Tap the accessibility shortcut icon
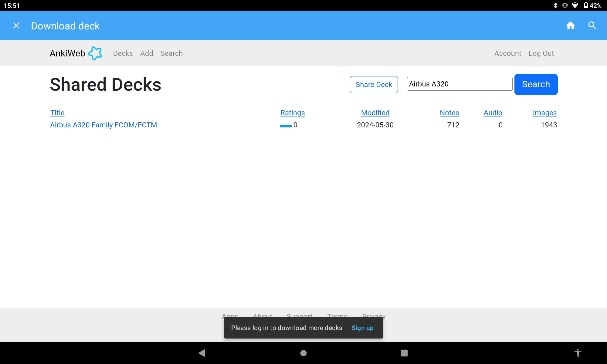 click(x=578, y=353)
